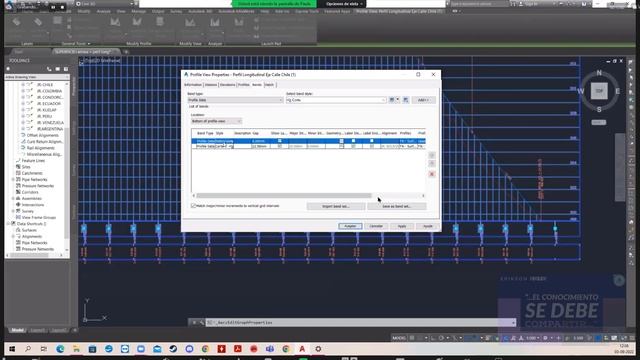Image resolution: width=640 pixels, height=360 pixels.
Task: Expand Assemblies node in Toolspace tree
Action: pyautogui.click(x=13, y=198)
